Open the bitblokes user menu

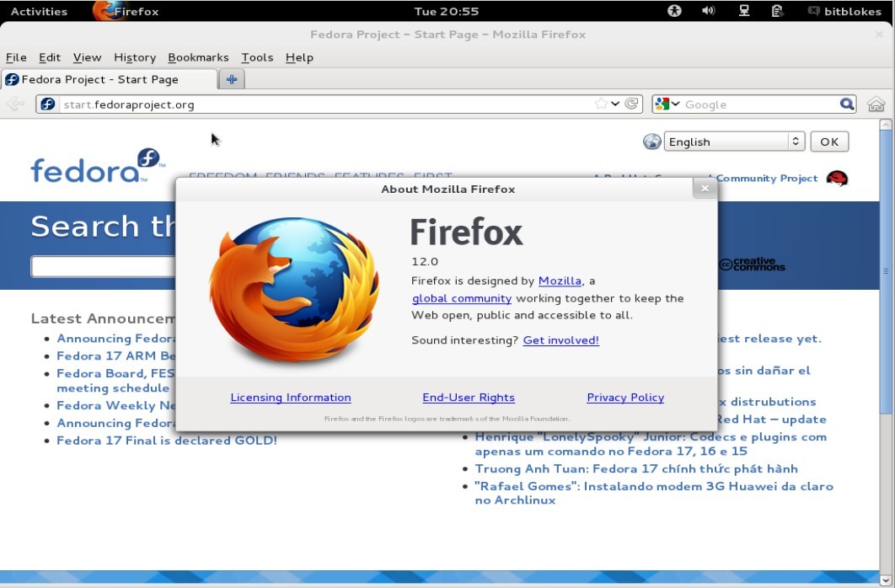pyautogui.click(x=846, y=12)
